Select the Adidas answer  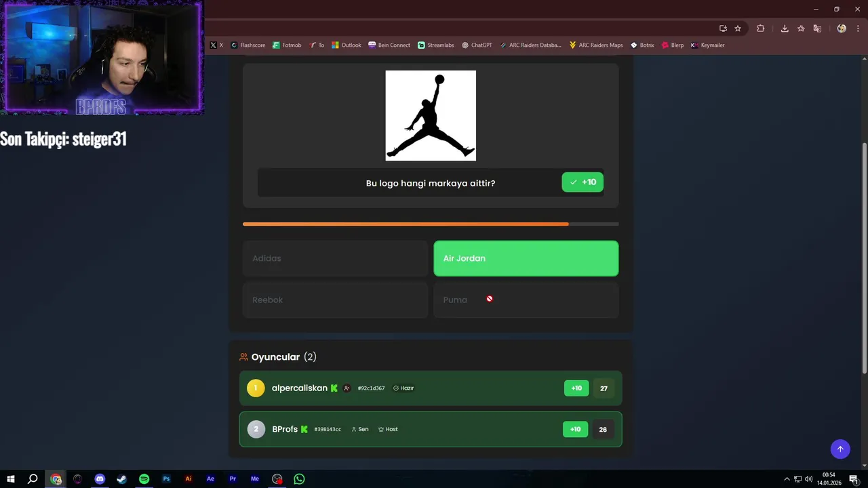tap(335, 258)
